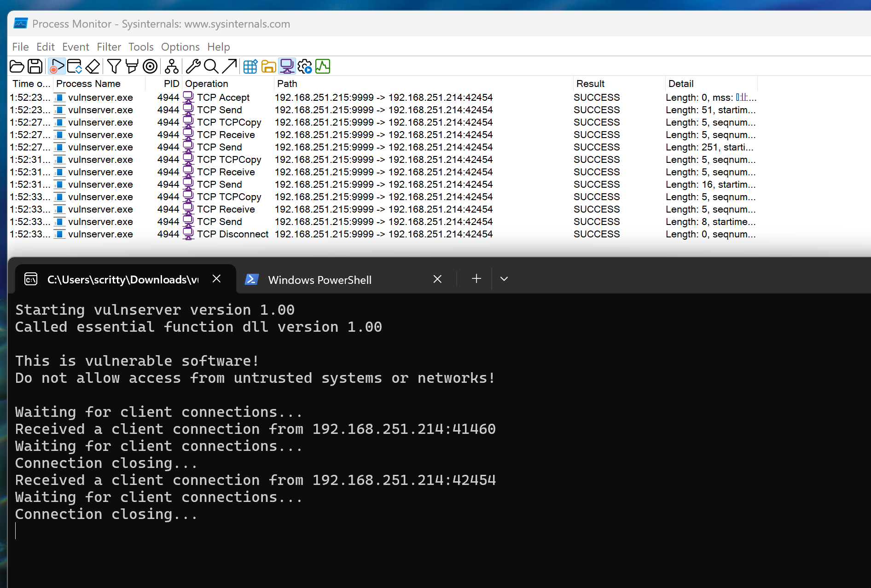871x588 pixels.
Task: Open the Filter dialog
Action: click(x=114, y=66)
